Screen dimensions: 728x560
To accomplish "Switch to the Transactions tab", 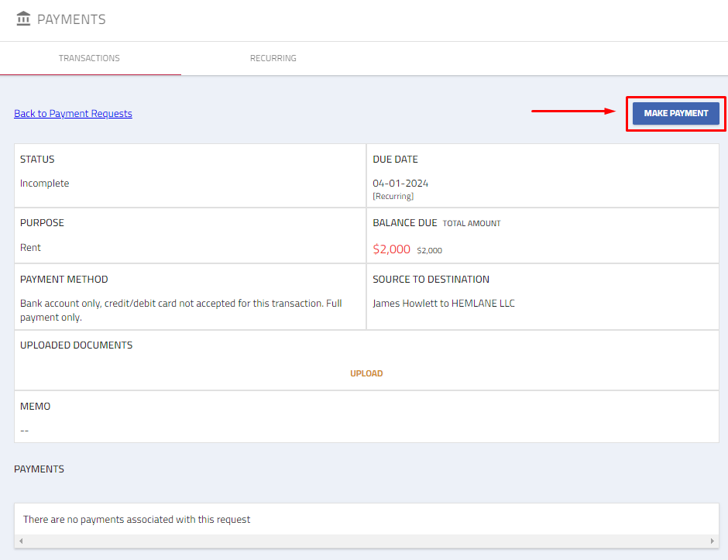I will 89,58.
